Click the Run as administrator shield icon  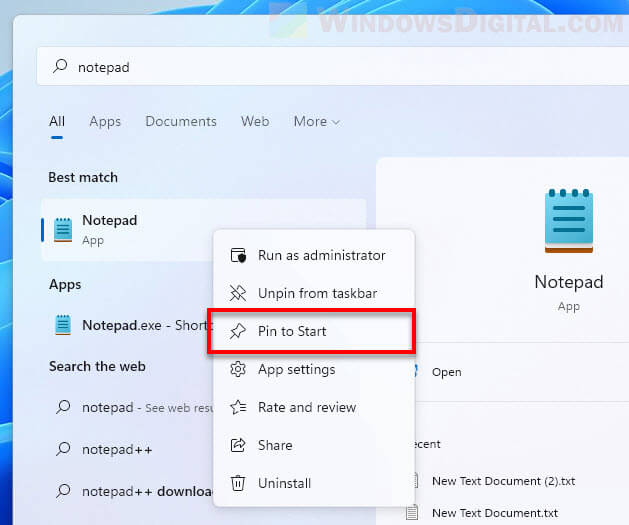(x=238, y=255)
